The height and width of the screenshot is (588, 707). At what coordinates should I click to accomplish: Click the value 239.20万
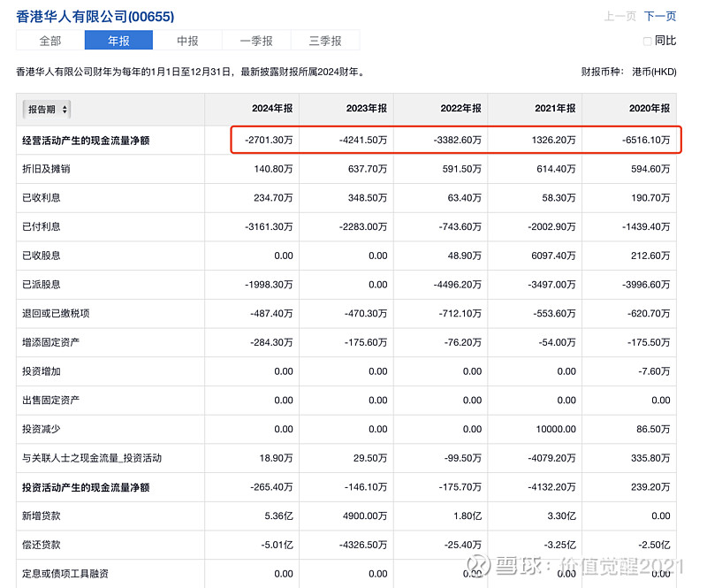pos(650,487)
